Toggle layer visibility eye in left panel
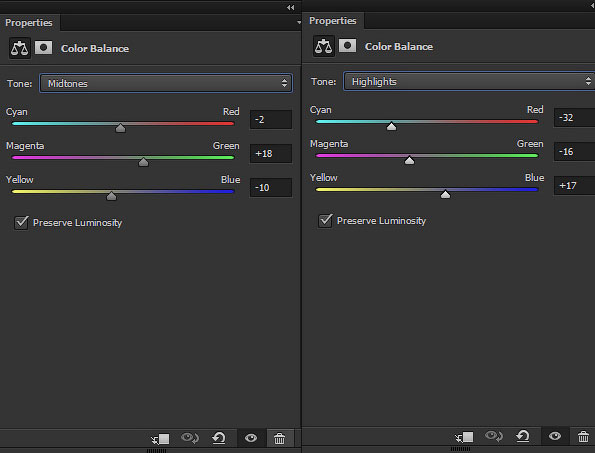The width and height of the screenshot is (595, 453). (x=251, y=439)
